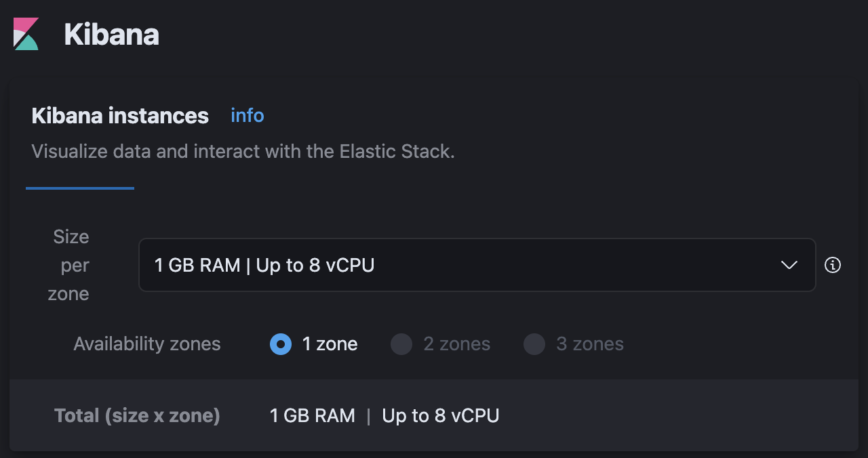This screenshot has width=868, height=458.
Task: Click the "1 zone" label text
Action: pos(330,344)
